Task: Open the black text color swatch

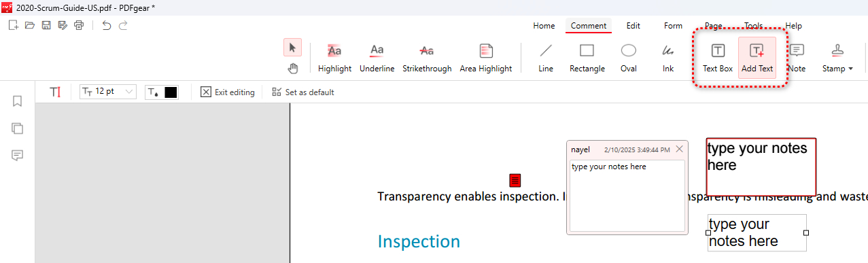Action: coord(171,92)
